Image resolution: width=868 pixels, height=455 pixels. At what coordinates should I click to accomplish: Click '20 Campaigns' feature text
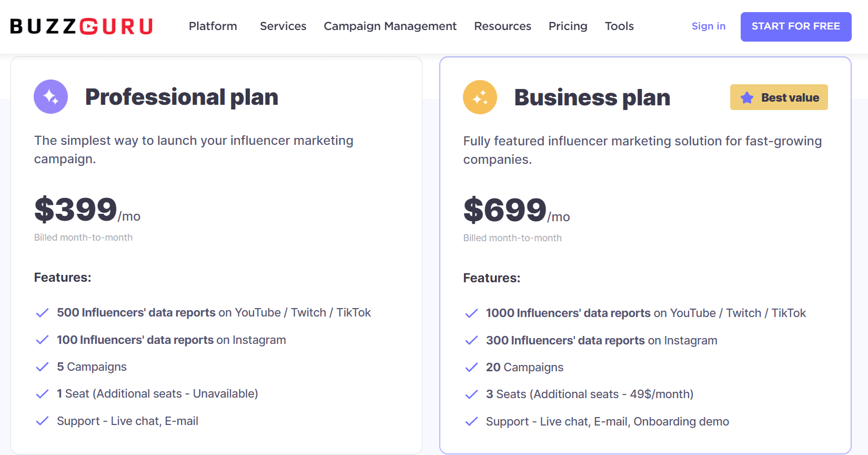point(525,368)
